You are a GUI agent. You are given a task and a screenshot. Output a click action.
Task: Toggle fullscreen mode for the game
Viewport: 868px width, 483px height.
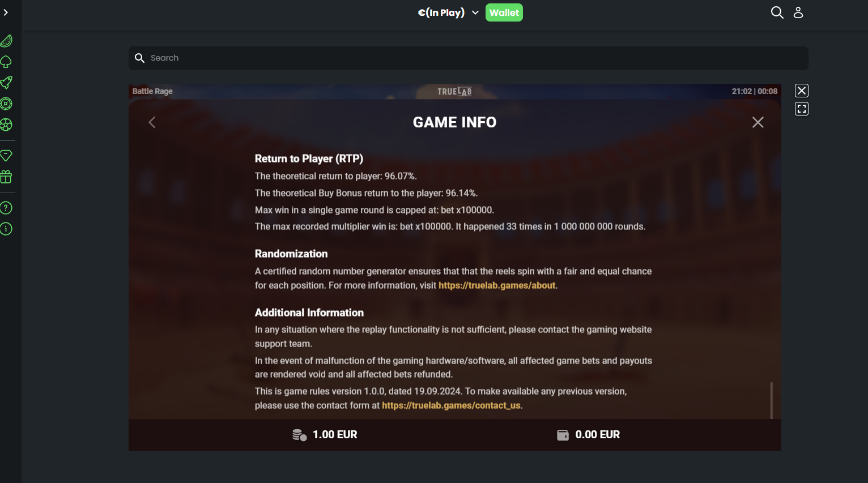802,109
